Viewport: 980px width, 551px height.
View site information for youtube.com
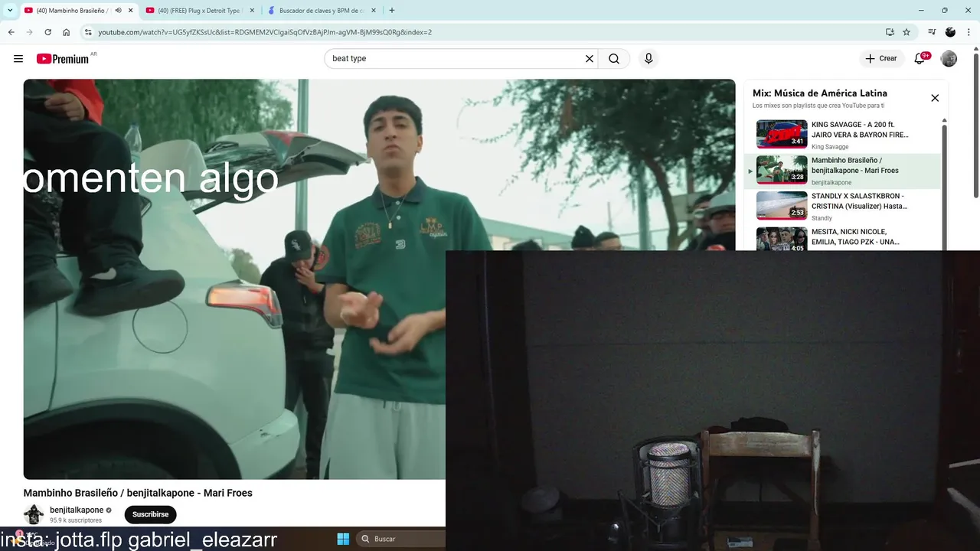click(88, 32)
